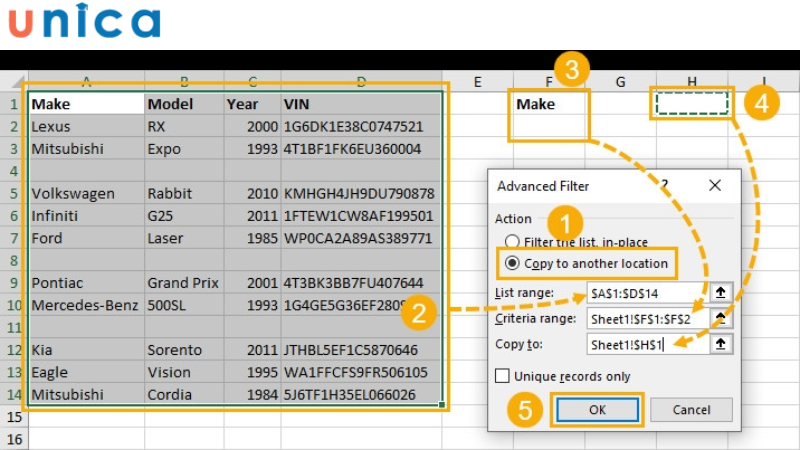This screenshot has width=800, height=450.
Task: Focus the 'Copy to' text field
Action: point(645,343)
